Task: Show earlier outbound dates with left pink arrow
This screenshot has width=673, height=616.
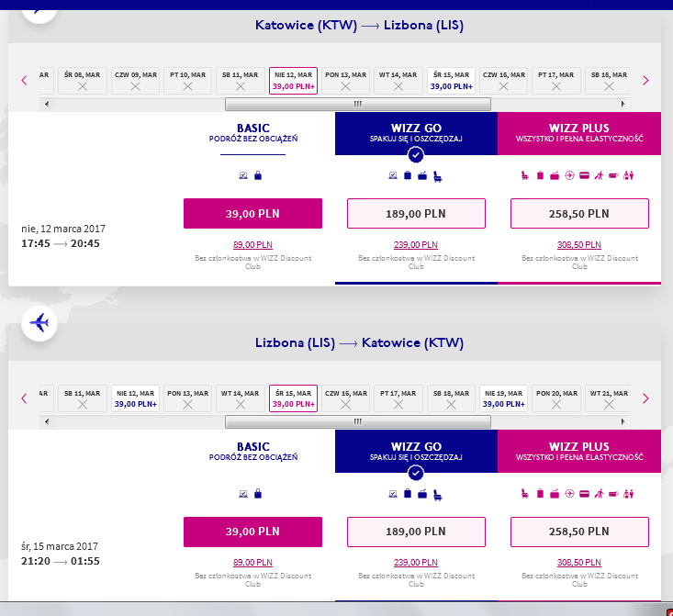Action: pyautogui.click(x=24, y=80)
